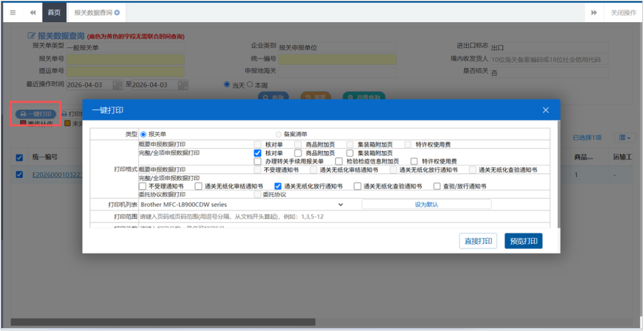Image resolution: width=644 pixels, height=331 pixels.
Task: Close the 报关数据查询 tab with its x icon
Action: click(x=117, y=13)
